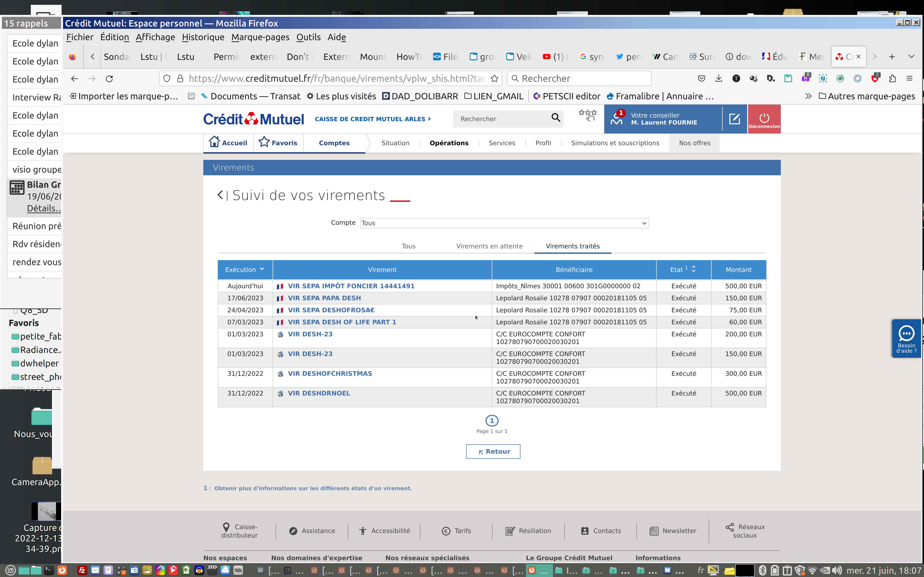Bookmark page with the star icon
Viewport: 924px width, 577px height.
point(494,79)
